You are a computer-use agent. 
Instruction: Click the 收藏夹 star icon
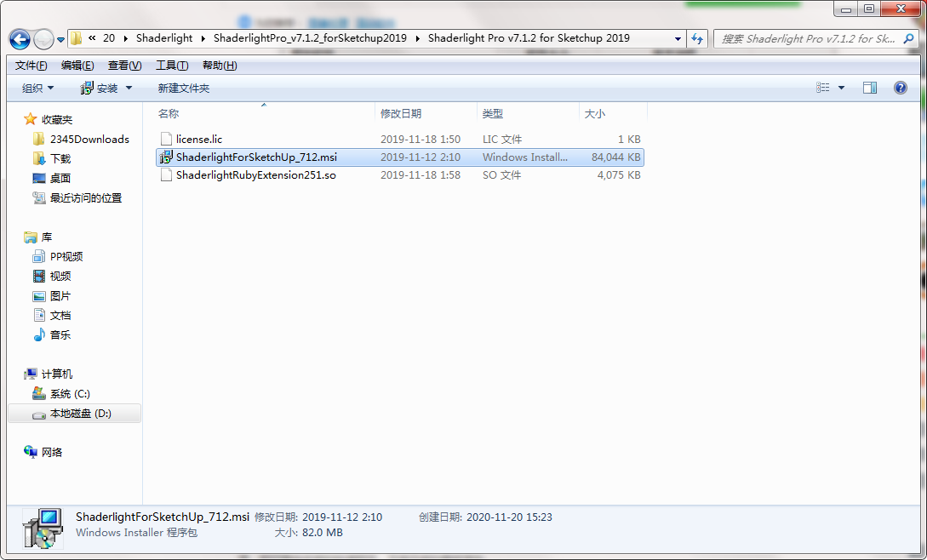point(30,119)
